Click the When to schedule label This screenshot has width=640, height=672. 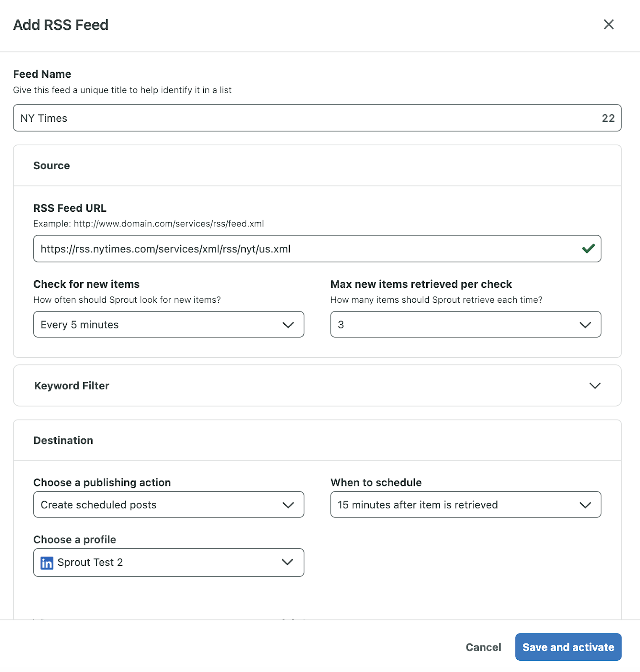(376, 482)
